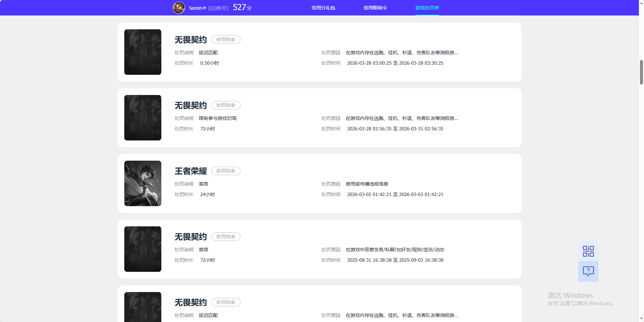The height and width of the screenshot is (322, 644).
Task: Click the 0.50小时 duration value
Action: 210,63
